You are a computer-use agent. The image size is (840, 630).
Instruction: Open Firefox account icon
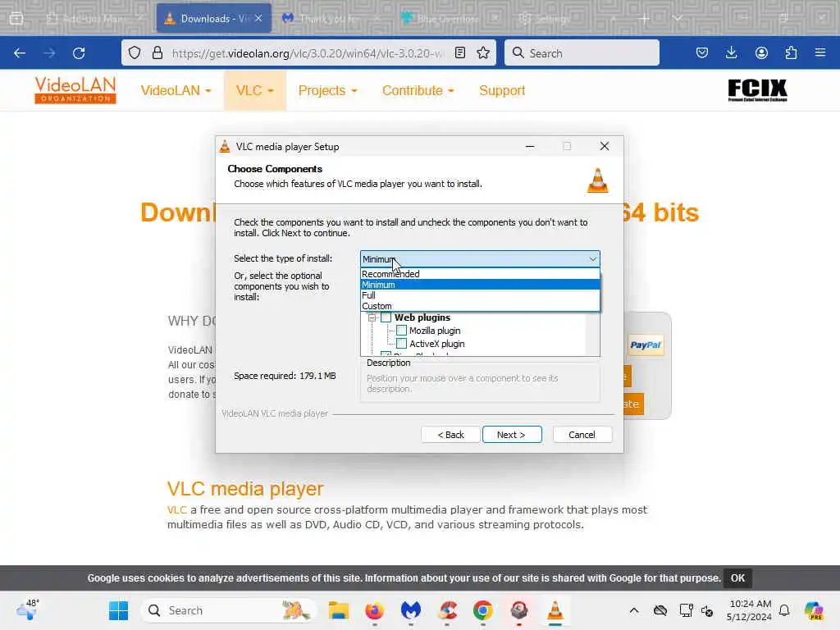[x=761, y=52]
